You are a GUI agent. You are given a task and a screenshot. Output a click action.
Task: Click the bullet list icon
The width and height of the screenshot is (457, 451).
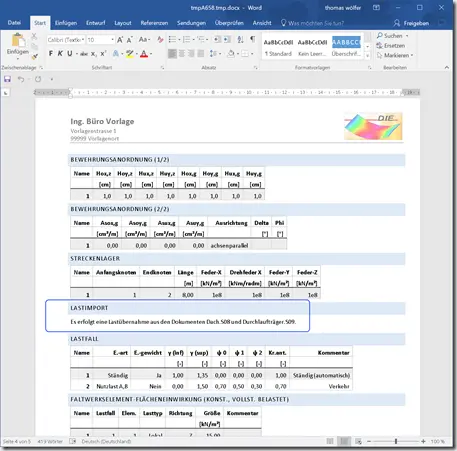[x=172, y=40]
